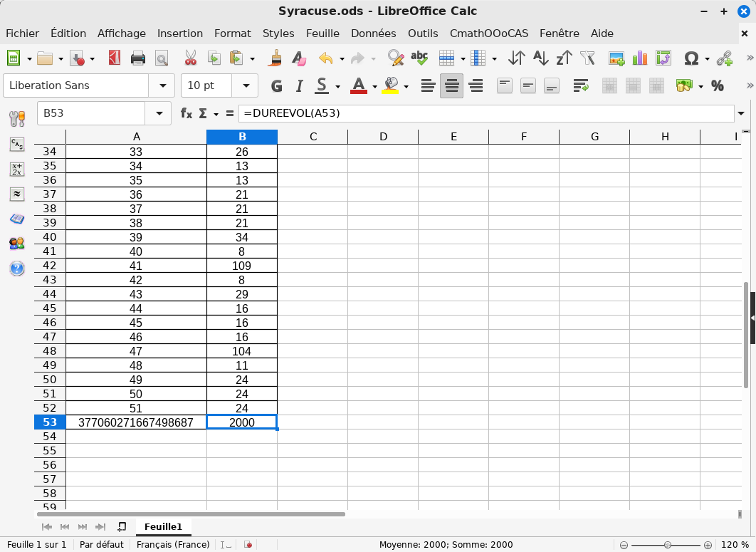Viewport: 756px width, 552px height.
Task: Open the AutoFilter funnel tool
Action: (587, 58)
